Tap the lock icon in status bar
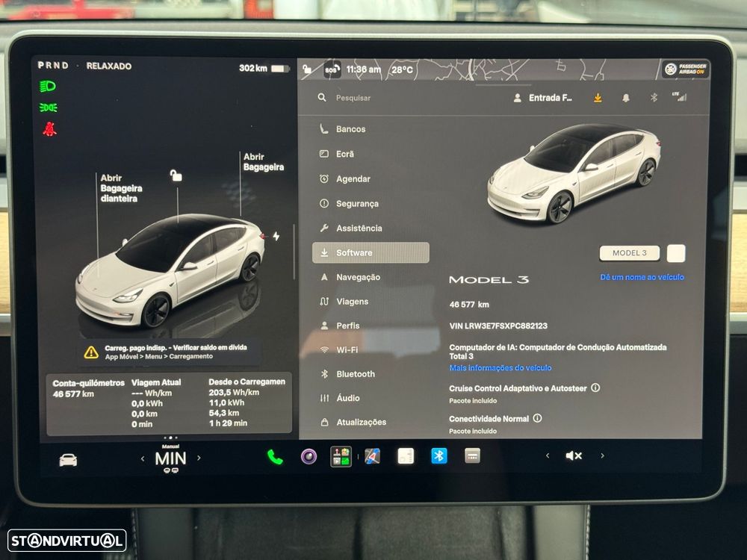The width and height of the screenshot is (747, 560). pyautogui.click(x=307, y=69)
